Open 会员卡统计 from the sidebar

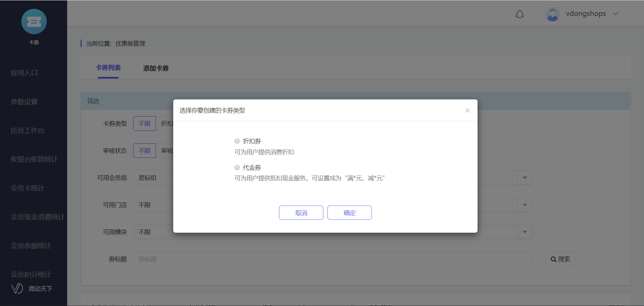27,188
